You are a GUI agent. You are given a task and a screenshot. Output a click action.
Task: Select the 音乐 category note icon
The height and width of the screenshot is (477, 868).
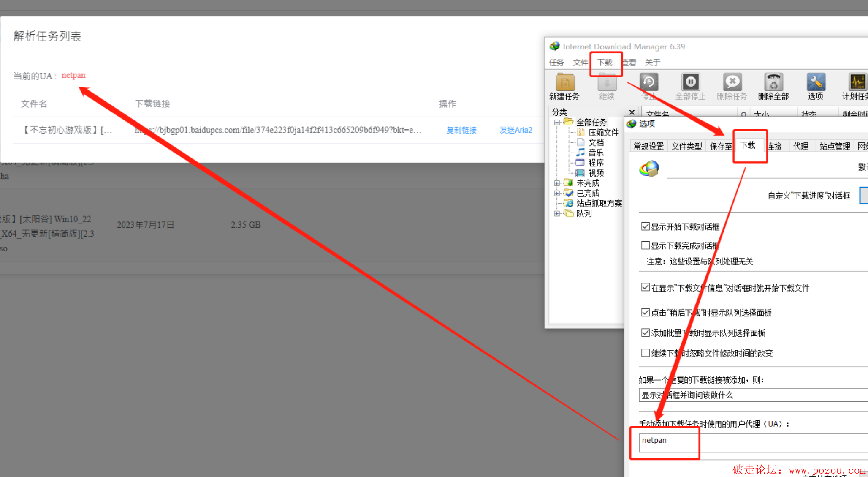coord(581,153)
